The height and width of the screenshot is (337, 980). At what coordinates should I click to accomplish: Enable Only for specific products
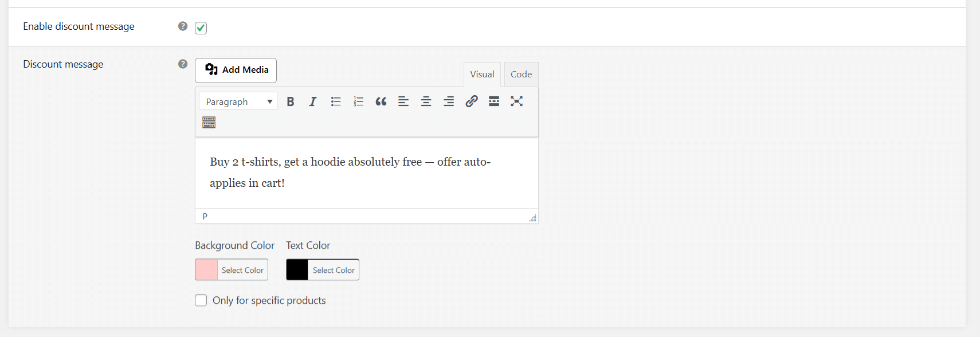click(201, 300)
